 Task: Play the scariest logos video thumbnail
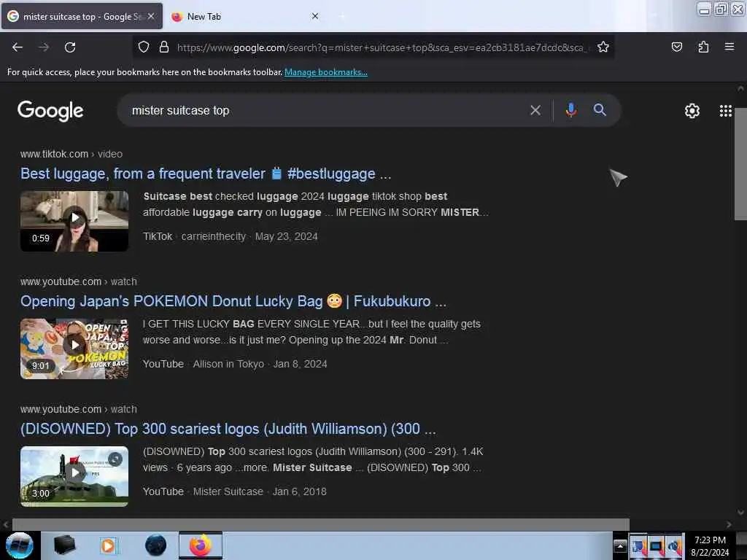pos(74,477)
